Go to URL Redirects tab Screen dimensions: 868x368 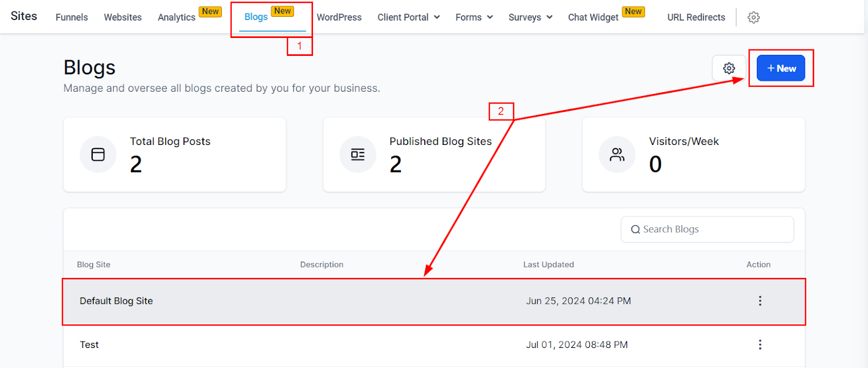click(696, 17)
